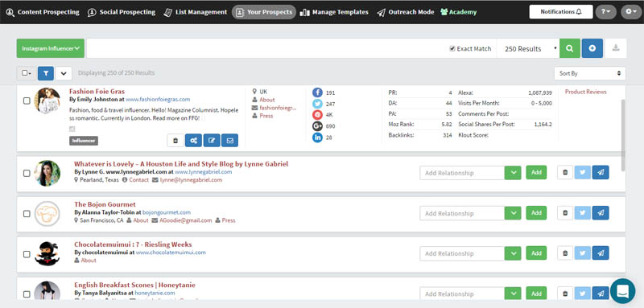Tick the Fashion Foie Gras checkbox

tap(27, 101)
